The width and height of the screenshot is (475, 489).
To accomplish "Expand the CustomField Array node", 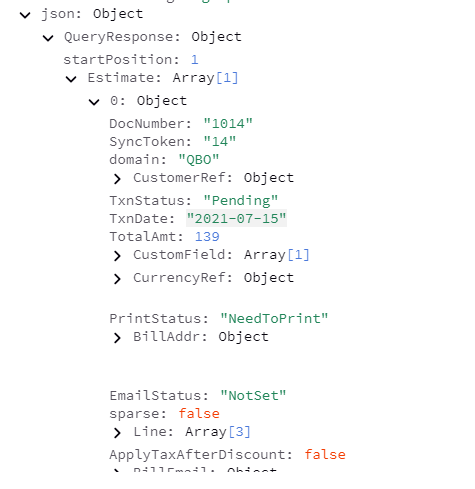I will (117, 256).
